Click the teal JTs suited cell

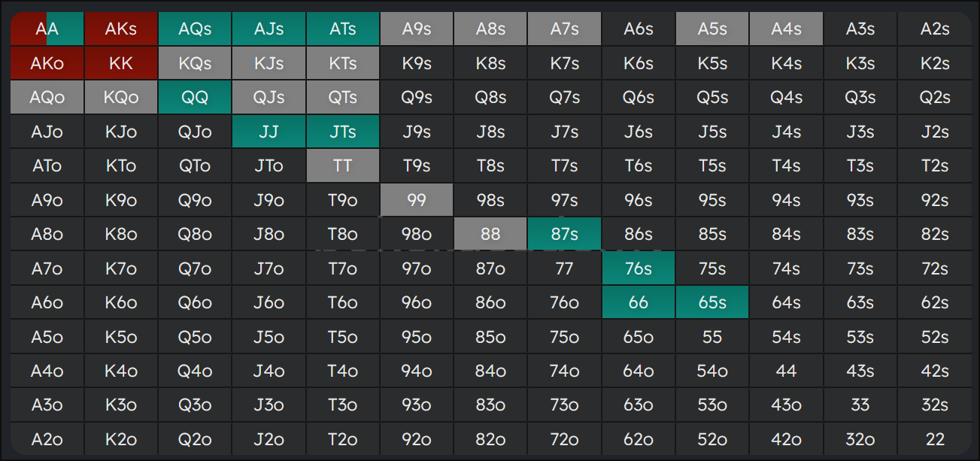(343, 132)
